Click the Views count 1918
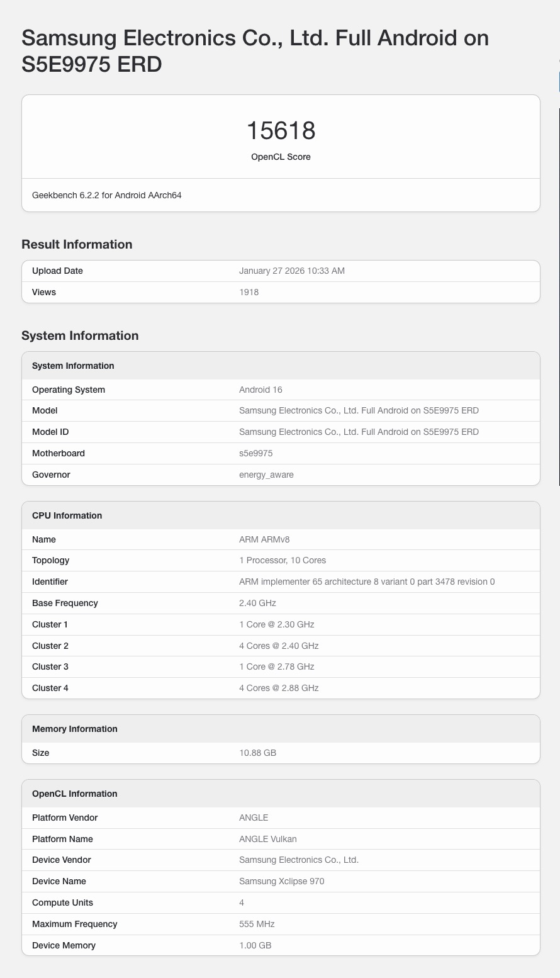Image resolution: width=560 pixels, height=978 pixels. tap(249, 292)
